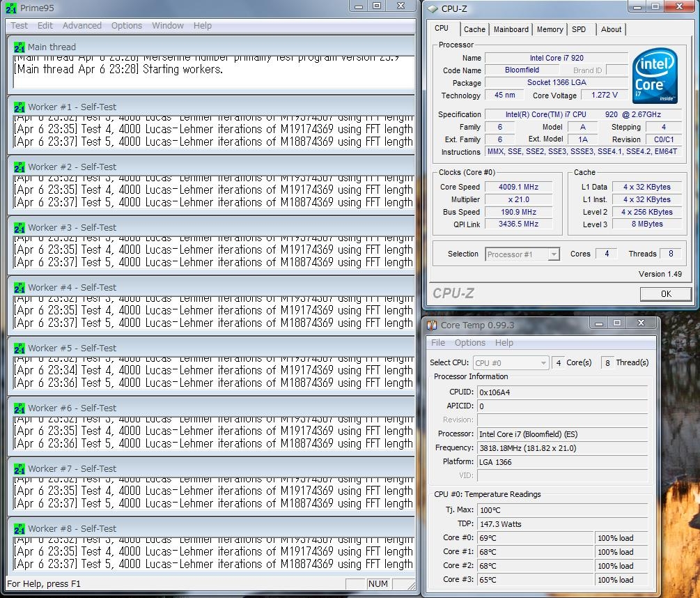Click the Worker #7 Self-Test icon
The image size is (700, 598).
pos(20,468)
